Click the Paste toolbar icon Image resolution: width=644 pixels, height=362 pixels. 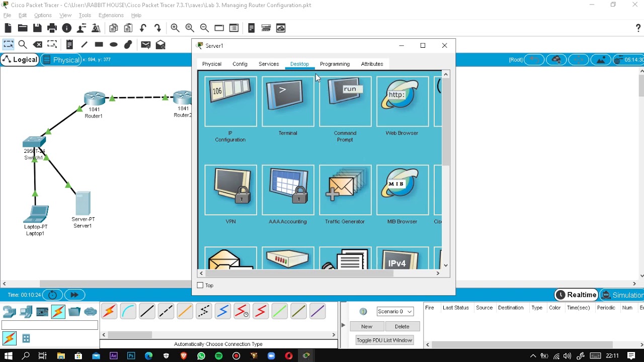tap(128, 28)
